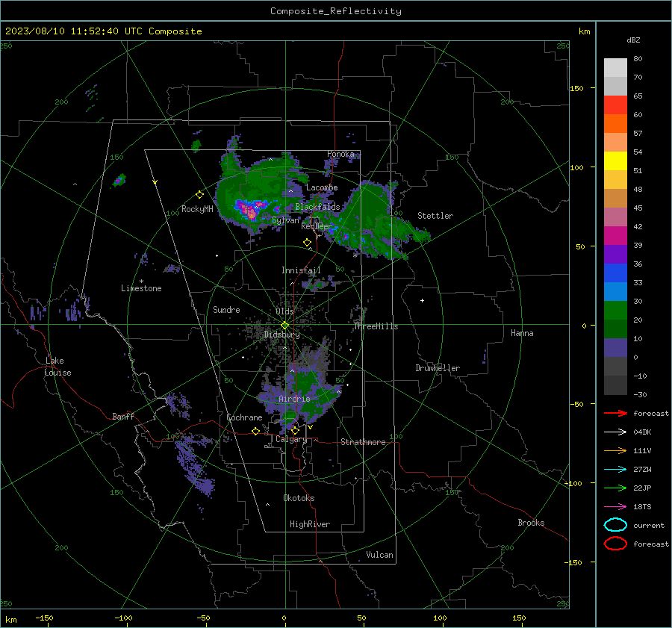The image size is (672, 628).
Task: Click the Blackfalds label on map
Action: point(317,207)
